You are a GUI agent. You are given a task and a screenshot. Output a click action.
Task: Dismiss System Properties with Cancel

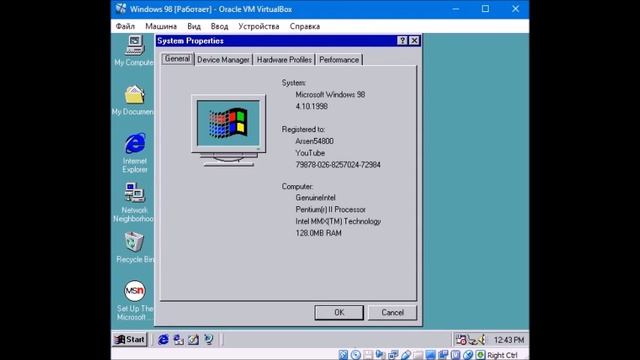click(392, 313)
